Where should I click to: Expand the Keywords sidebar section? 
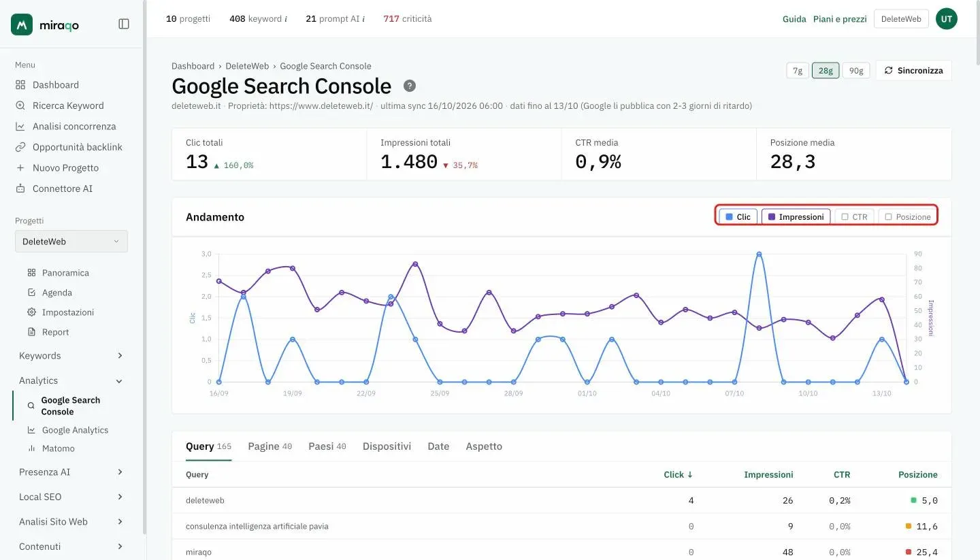(71, 356)
